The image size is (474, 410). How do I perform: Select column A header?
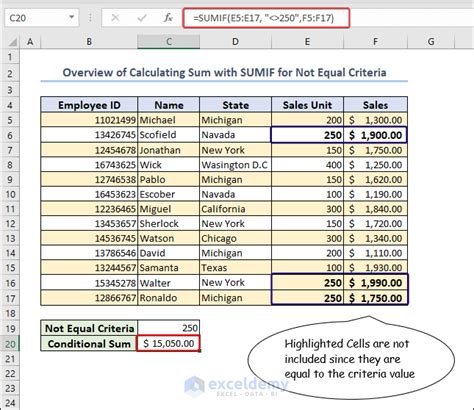pos(30,42)
